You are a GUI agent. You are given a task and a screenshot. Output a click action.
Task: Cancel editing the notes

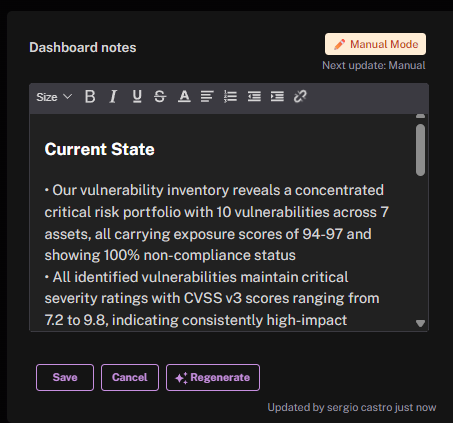pyautogui.click(x=130, y=377)
